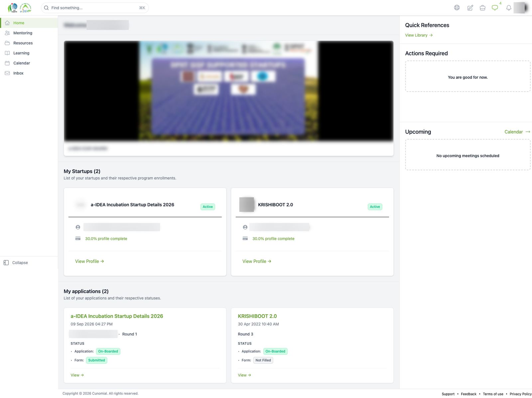
Task: Click the On-Boarded badge on the KRISHIBOOT application
Action: tap(275, 351)
